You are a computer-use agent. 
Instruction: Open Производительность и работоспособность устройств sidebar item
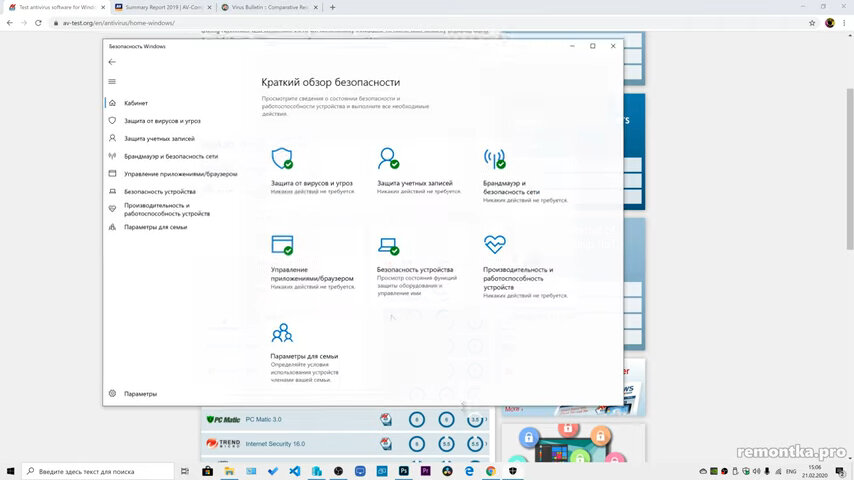pyautogui.click(x=167, y=209)
